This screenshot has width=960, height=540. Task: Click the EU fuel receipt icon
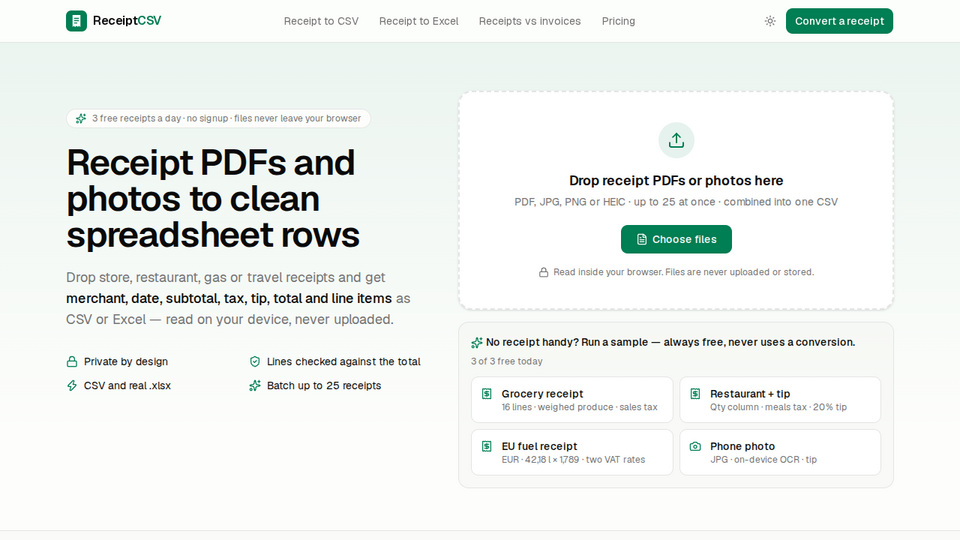point(487,446)
